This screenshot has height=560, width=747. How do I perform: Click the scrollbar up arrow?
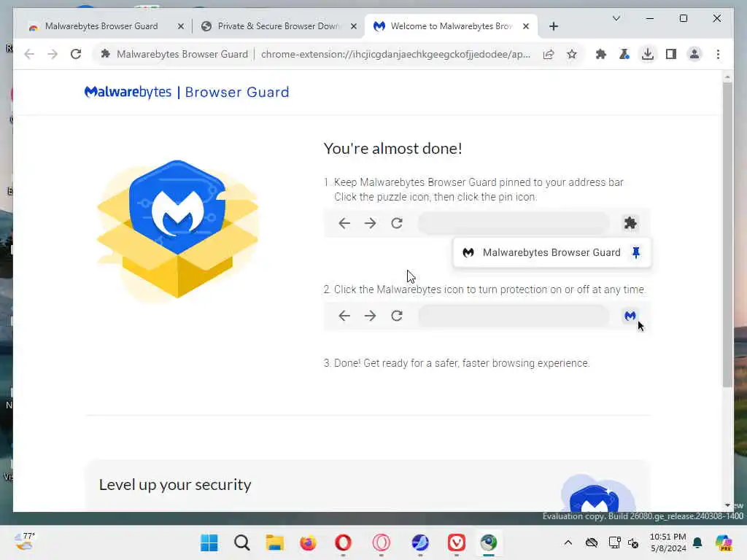click(727, 77)
